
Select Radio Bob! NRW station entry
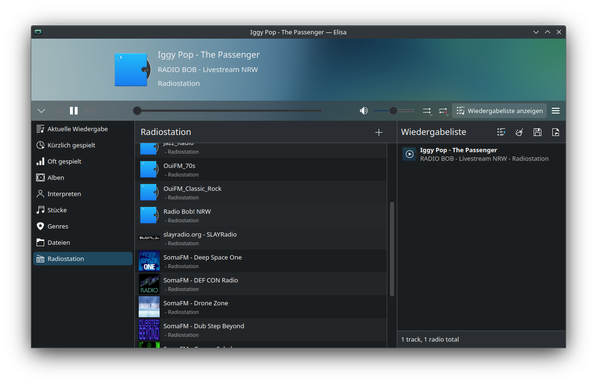pyautogui.click(x=261, y=216)
